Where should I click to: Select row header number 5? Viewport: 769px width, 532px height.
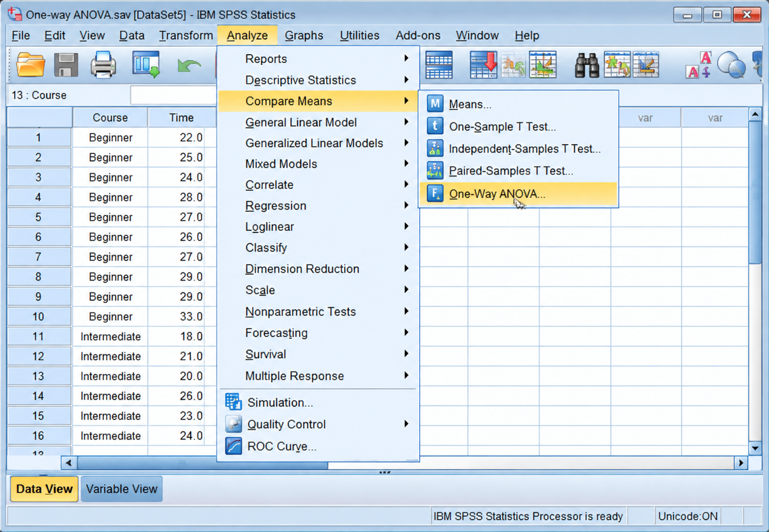tap(39, 217)
